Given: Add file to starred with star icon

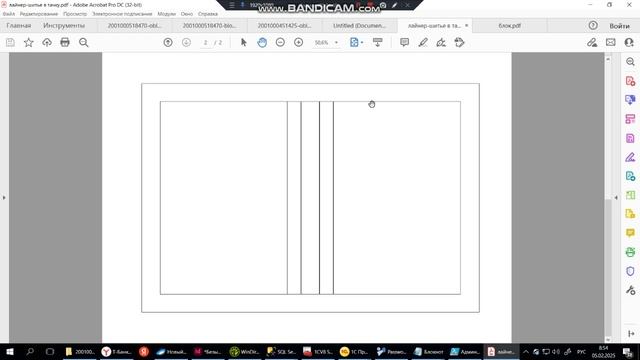Looking at the screenshot, I should point(29,42).
